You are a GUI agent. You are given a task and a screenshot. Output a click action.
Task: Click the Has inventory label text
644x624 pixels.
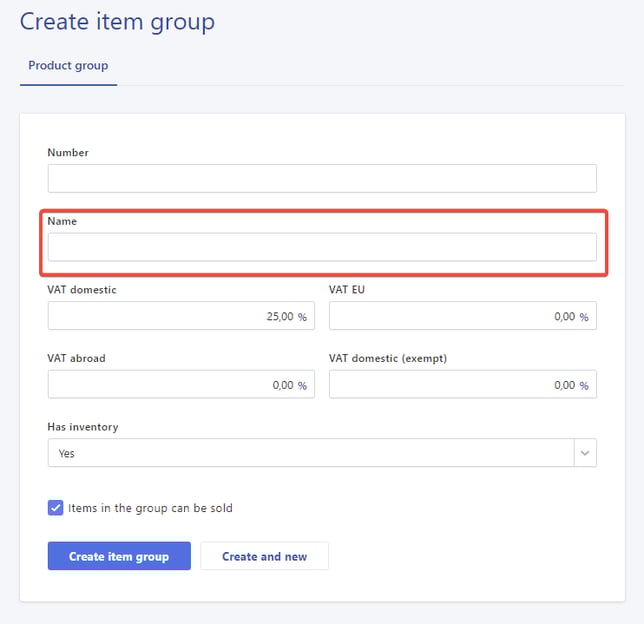(82, 427)
